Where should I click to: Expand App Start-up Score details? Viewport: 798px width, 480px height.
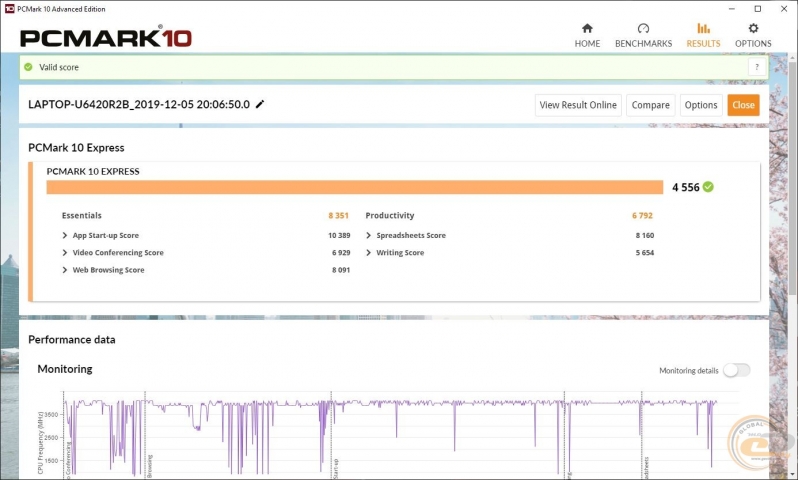point(65,235)
